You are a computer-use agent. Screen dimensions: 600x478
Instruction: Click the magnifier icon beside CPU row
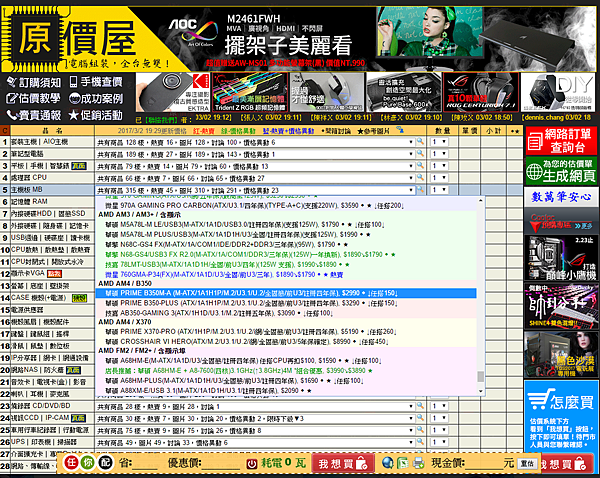tap(420, 178)
